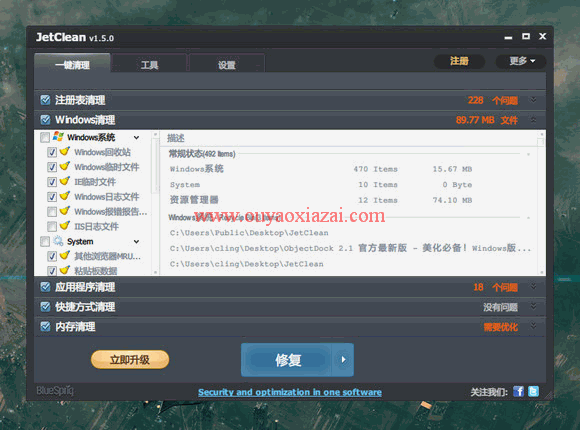Check the Windows报错报告 checkbox
This screenshot has width=580, height=430.
[x=52, y=211]
